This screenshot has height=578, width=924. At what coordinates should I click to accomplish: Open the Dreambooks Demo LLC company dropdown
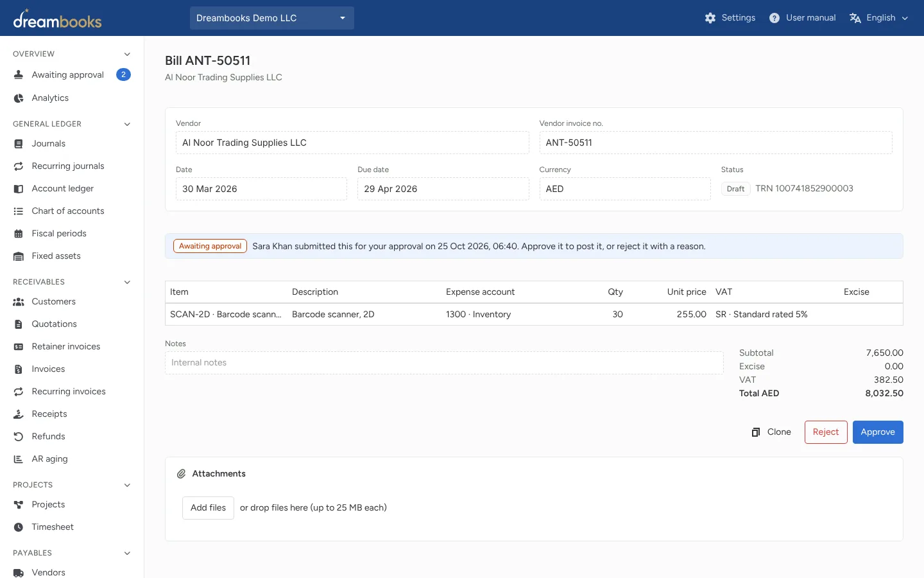(x=272, y=18)
